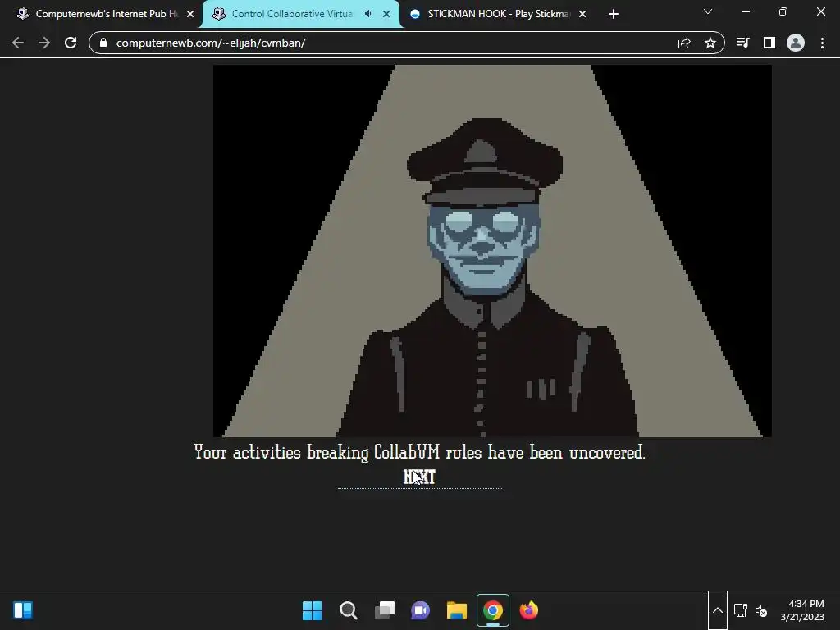The width and height of the screenshot is (840, 630).
Task: Restore down the Chrome window
Action: [x=783, y=11]
